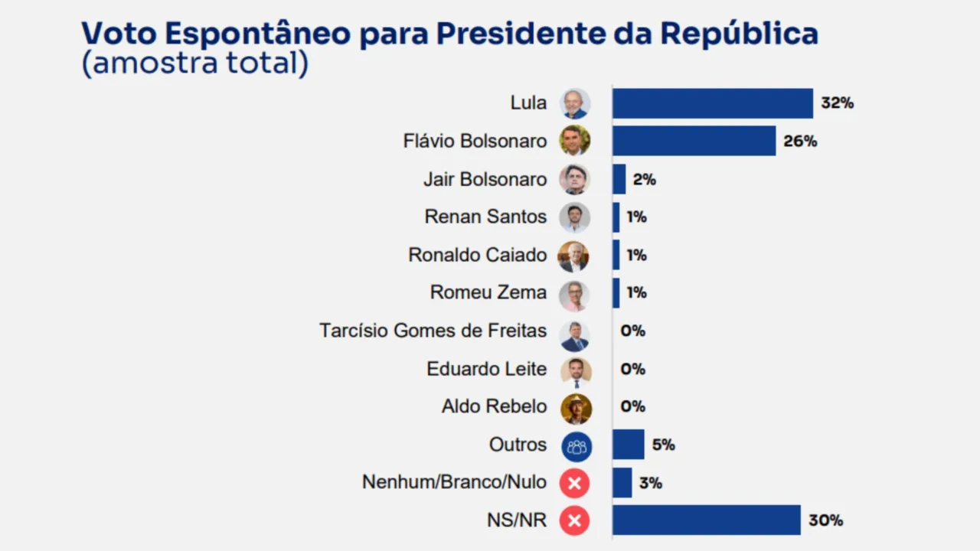Select the 26% bar for Flávio Bolsonaro
The image size is (980, 551).
click(694, 141)
